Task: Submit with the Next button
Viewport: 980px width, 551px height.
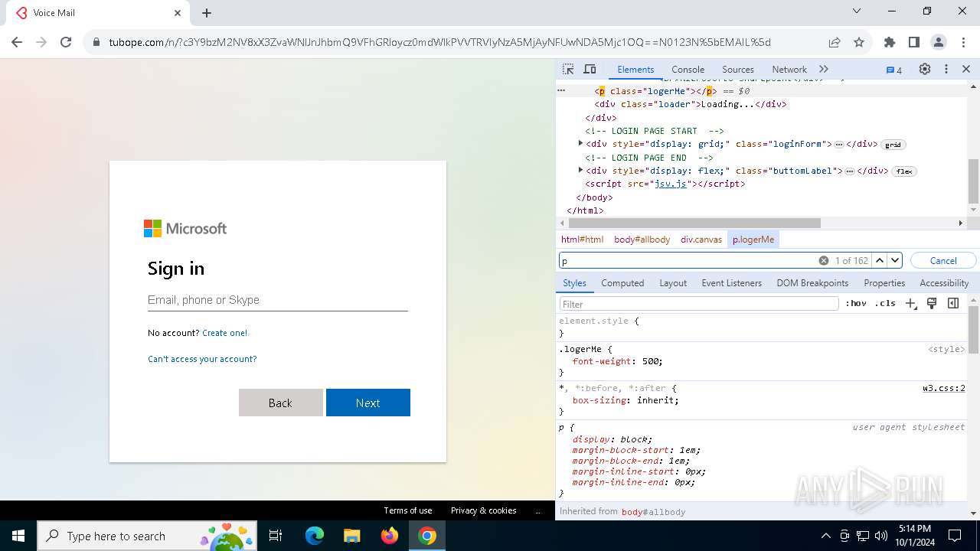Action: pyautogui.click(x=368, y=403)
